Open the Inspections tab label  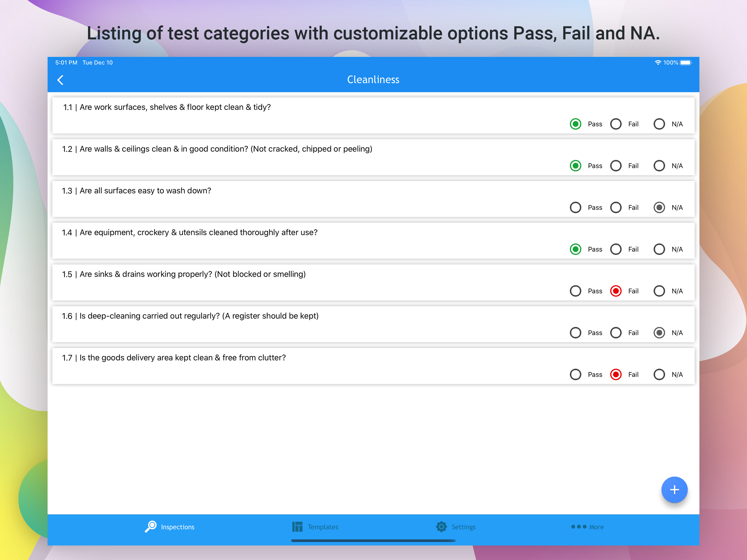point(178,527)
